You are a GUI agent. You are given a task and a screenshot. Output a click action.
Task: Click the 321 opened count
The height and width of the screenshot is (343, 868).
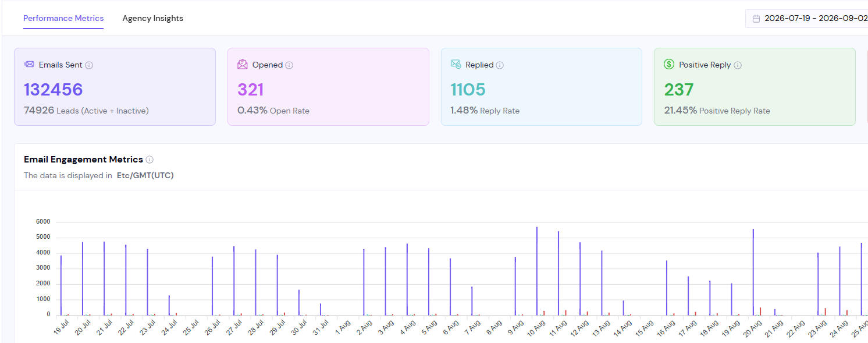coord(251,90)
